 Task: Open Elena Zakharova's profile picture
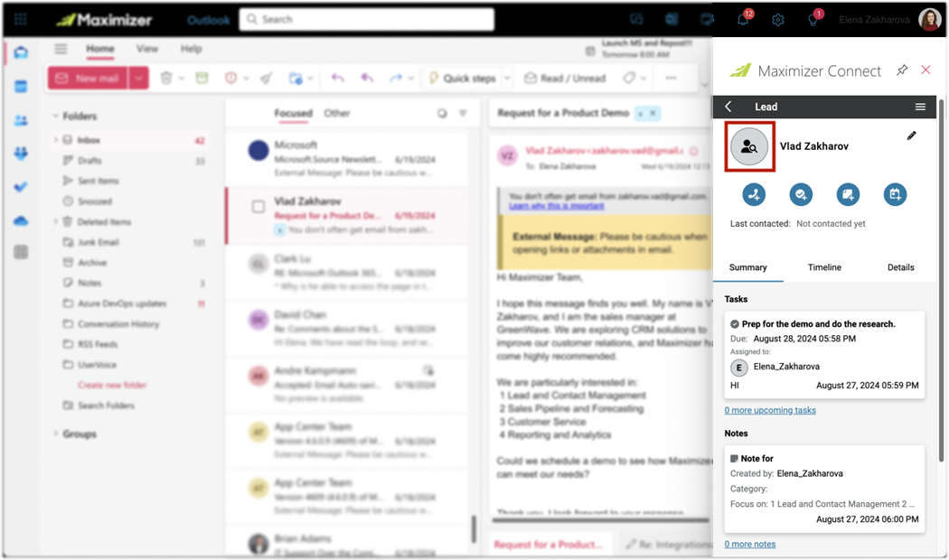(x=930, y=19)
